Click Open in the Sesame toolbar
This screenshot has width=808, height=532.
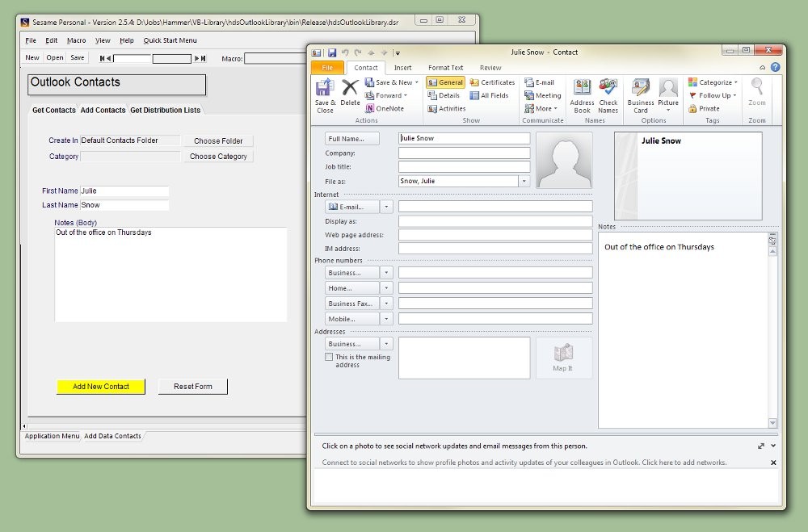[x=55, y=57]
